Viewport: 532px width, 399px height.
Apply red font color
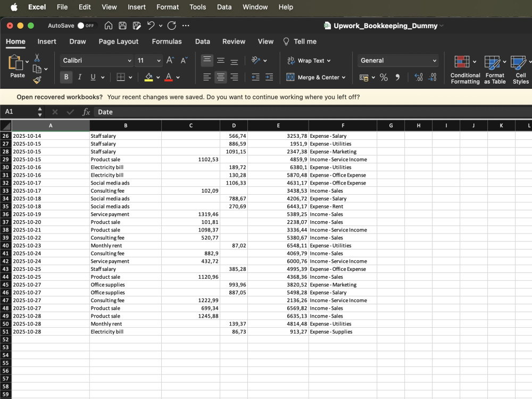tap(169, 77)
